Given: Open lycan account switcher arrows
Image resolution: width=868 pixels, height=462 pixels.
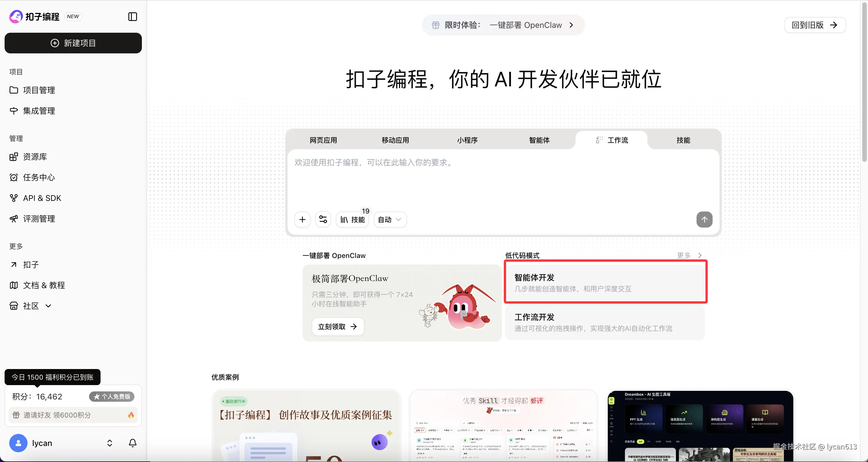Looking at the screenshot, I should [109, 443].
